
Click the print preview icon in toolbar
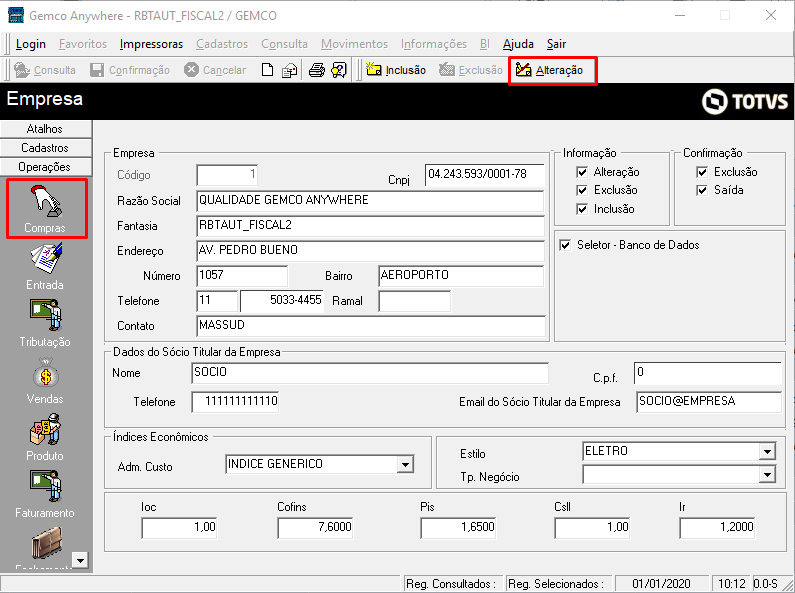click(290, 70)
